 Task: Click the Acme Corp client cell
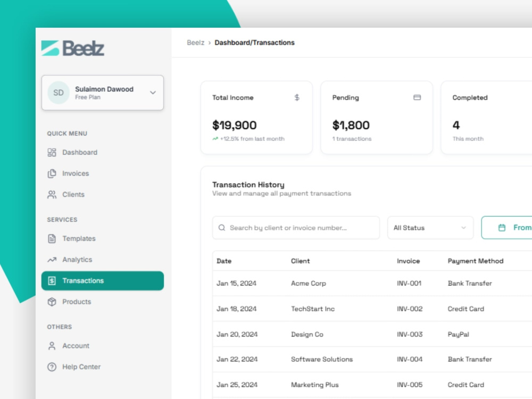tap(309, 284)
